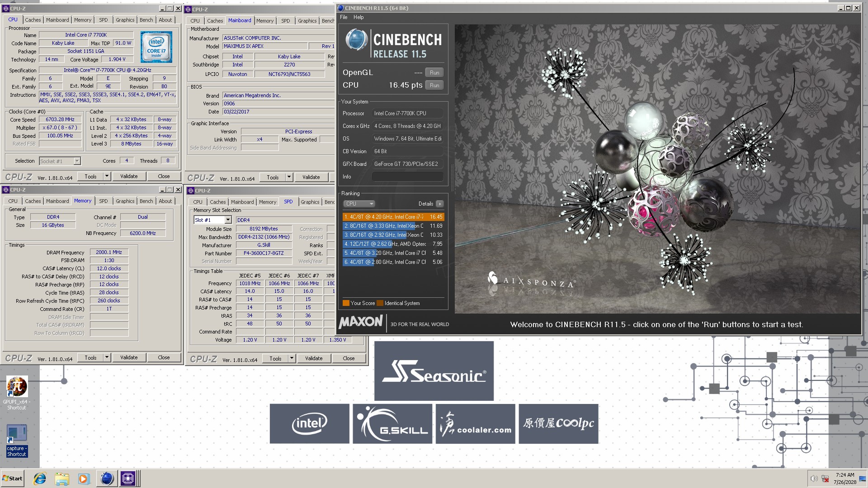Click part number F4-3600C17-8GTZ

click(264, 253)
